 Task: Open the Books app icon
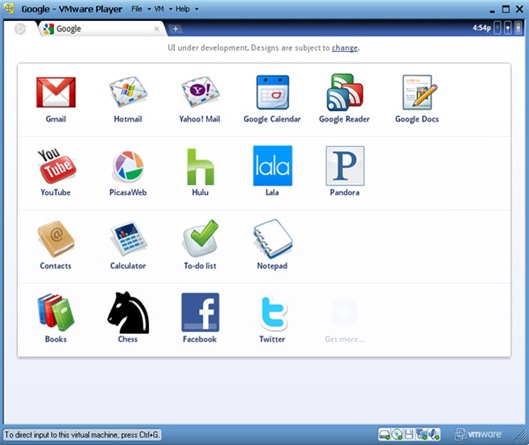click(56, 312)
